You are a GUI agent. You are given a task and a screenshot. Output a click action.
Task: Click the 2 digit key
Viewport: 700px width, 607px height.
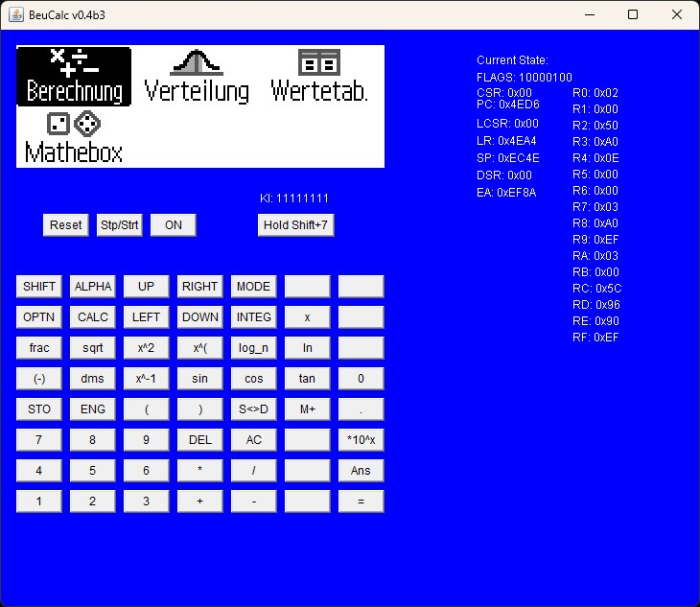pyautogui.click(x=92, y=502)
